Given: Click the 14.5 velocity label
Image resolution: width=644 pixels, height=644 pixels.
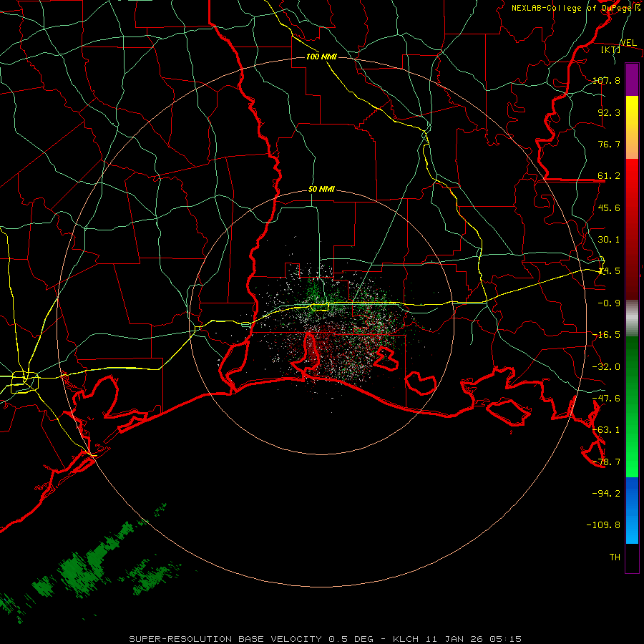Looking at the screenshot, I should coord(609,271).
